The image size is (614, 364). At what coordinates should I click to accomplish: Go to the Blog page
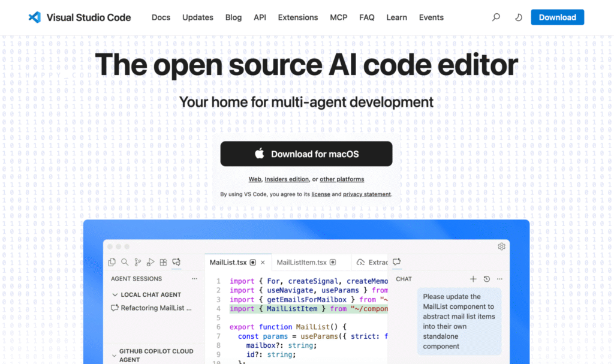(233, 17)
